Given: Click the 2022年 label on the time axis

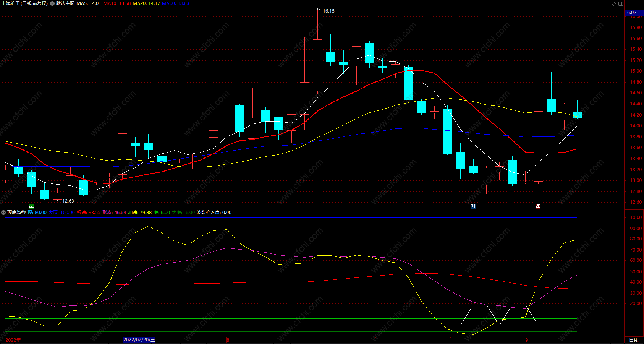Looking at the screenshot, I should coord(13,340).
